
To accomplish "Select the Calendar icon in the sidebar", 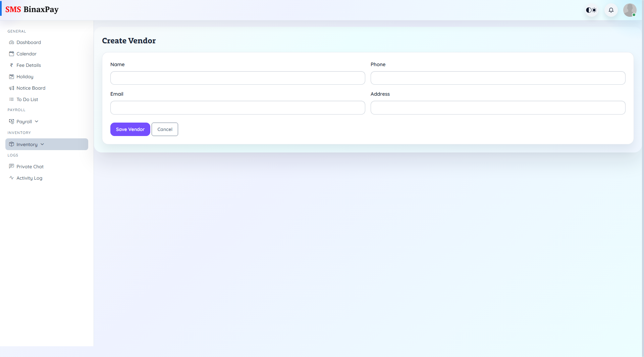I will click(12, 54).
